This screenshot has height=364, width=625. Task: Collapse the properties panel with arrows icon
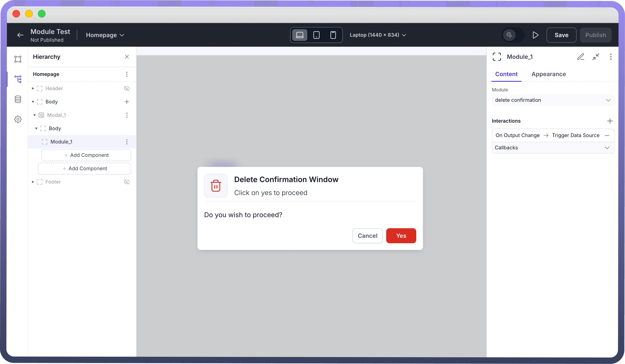click(x=596, y=57)
